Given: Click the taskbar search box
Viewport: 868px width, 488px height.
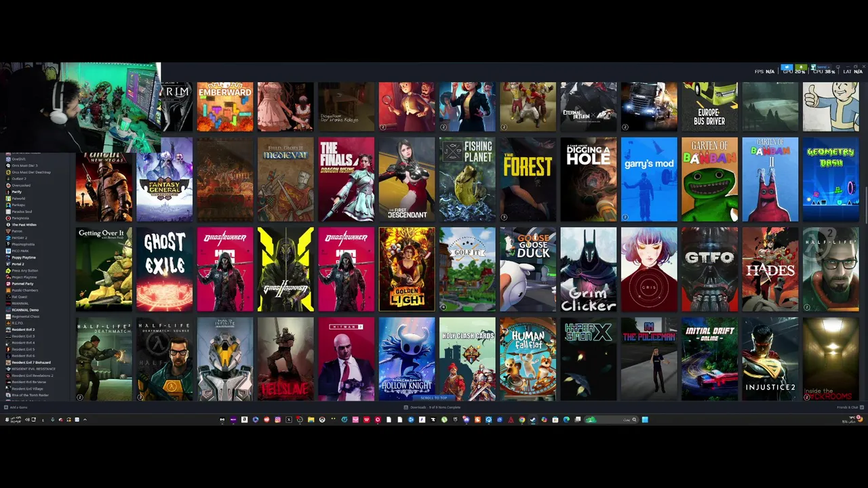Looking at the screenshot, I should tap(611, 420).
